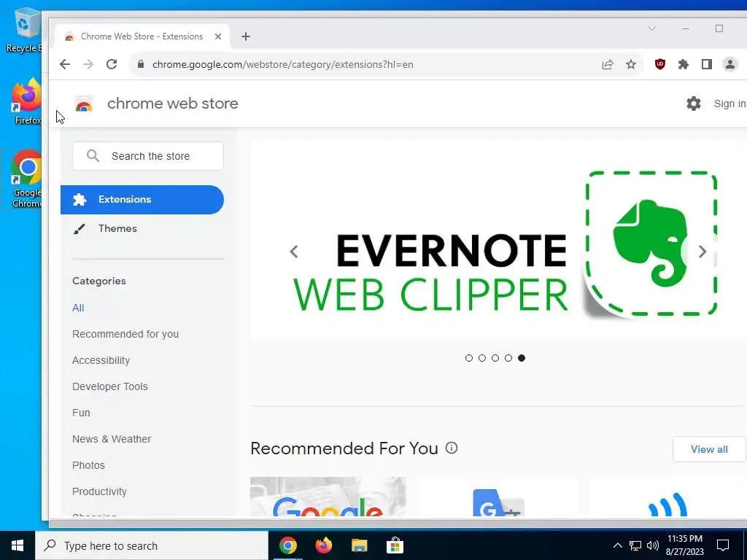Open the Photos category

pos(88,465)
